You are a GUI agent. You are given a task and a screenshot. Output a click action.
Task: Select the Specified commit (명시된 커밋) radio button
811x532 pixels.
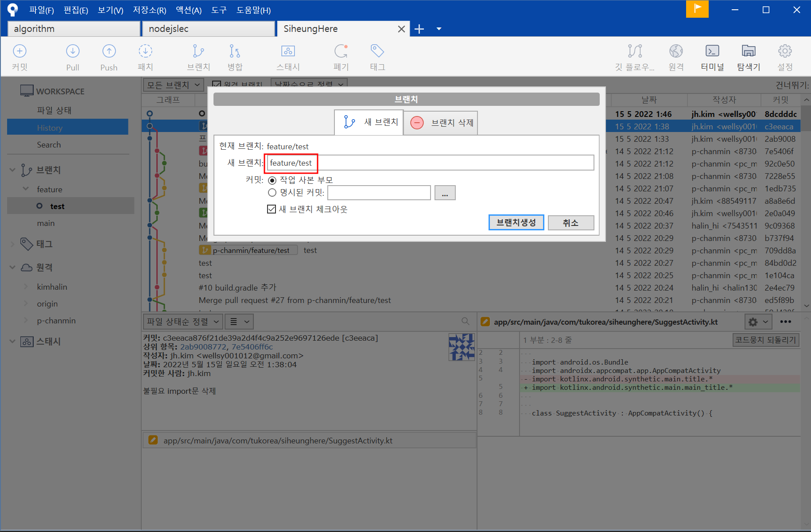pyautogui.click(x=272, y=193)
